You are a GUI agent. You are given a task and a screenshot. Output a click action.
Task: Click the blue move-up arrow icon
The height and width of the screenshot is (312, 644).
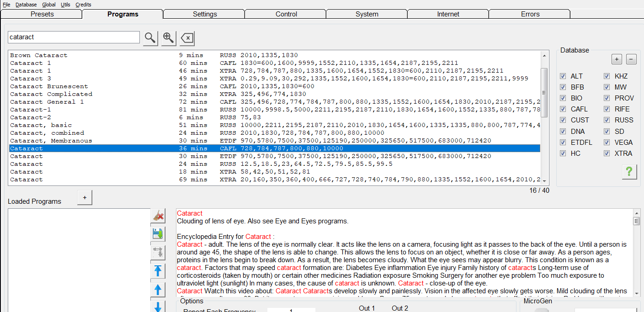(158, 290)
